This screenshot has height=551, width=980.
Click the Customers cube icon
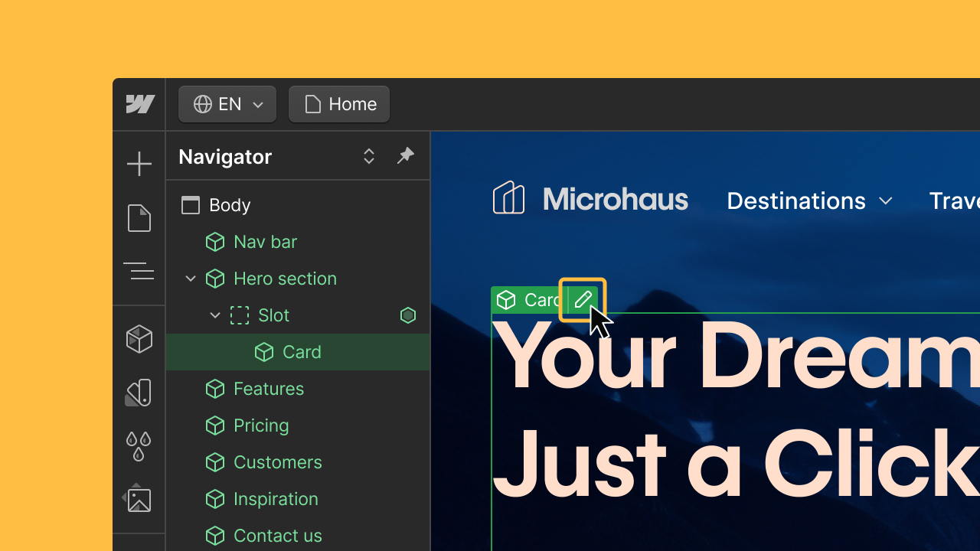click(215, 462)
